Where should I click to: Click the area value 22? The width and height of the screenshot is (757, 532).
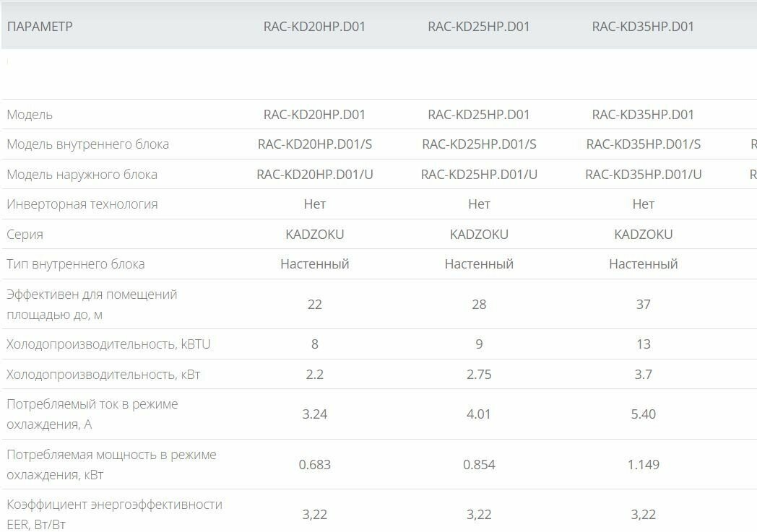315,305
